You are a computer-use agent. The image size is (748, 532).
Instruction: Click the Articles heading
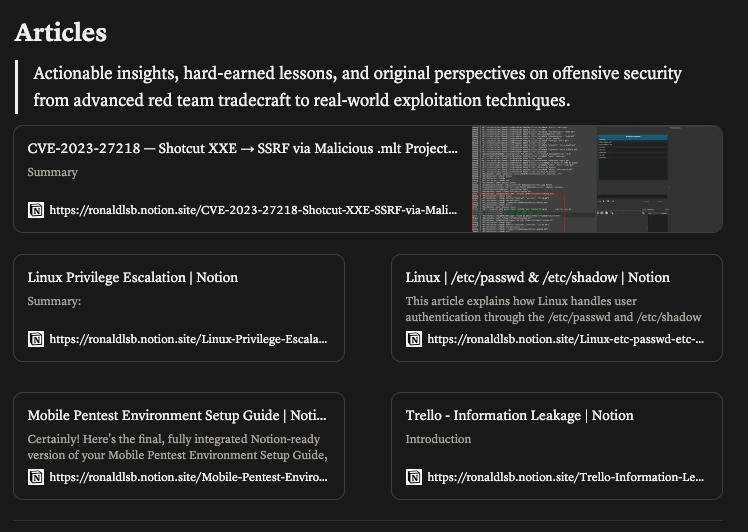point(61,33)
